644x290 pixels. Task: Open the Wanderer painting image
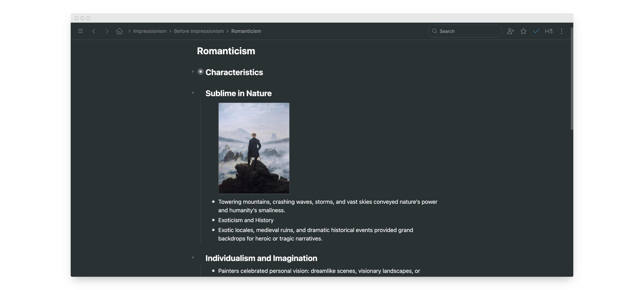(x=254, y=148)
